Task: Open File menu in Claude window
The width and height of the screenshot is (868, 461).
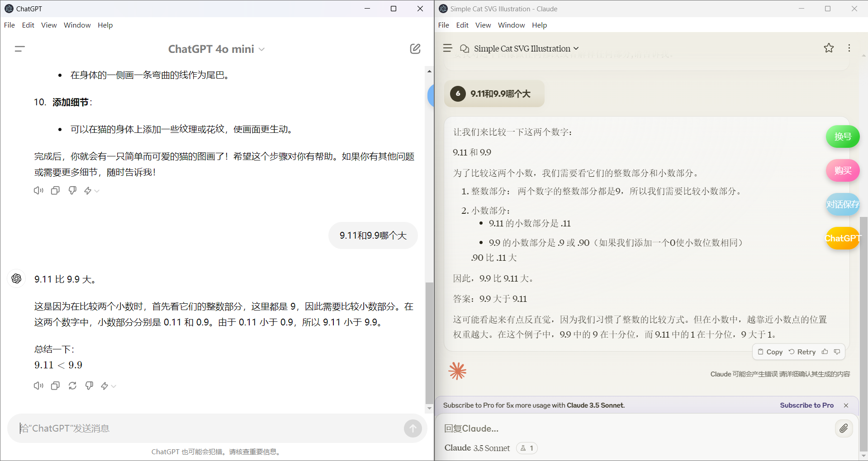Action: click(x=444, y=25)
